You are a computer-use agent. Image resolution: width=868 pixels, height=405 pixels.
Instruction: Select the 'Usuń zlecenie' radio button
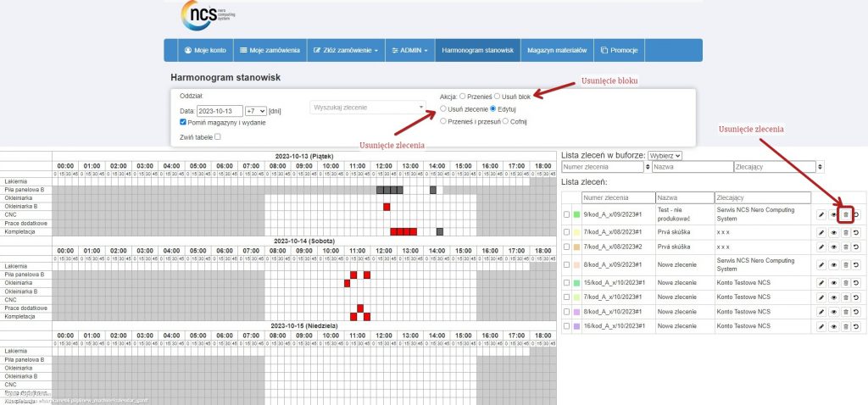(443, 109)
